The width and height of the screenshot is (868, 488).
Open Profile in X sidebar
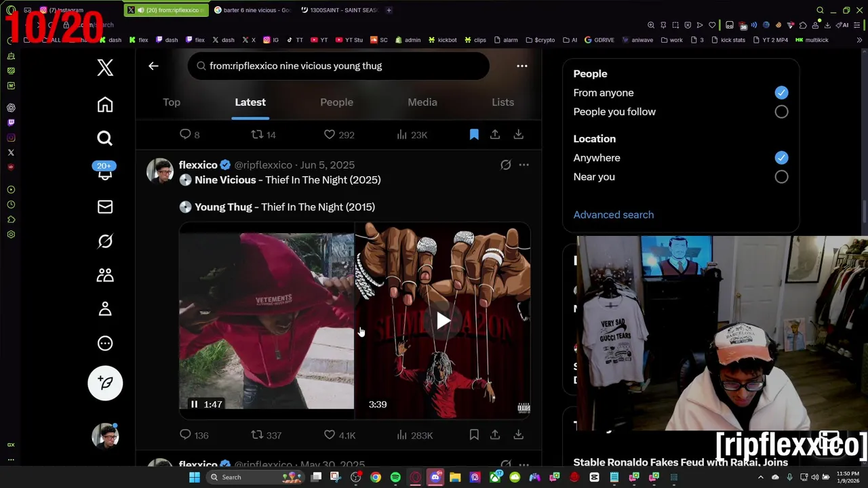(x=105, y=309)
